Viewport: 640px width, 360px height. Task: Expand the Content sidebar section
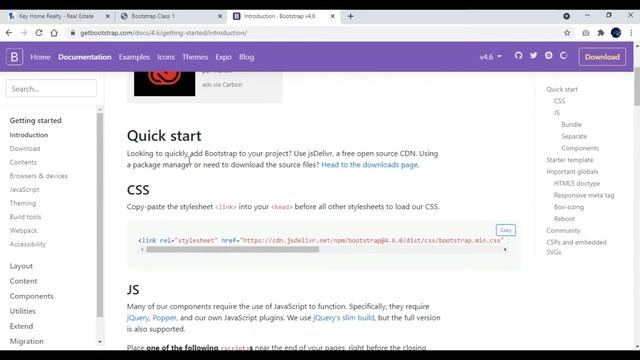pyautogui.click(x=23, y=281)
